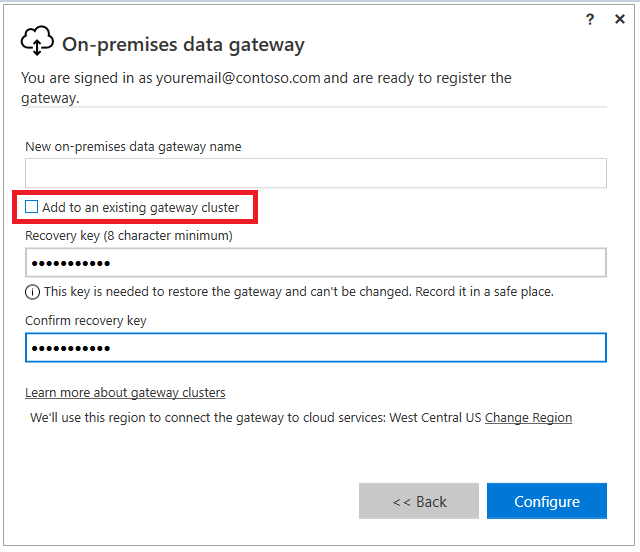The image size is (640, 552).
Task: Click the recovery key warning message text
Action: (298, 292)
